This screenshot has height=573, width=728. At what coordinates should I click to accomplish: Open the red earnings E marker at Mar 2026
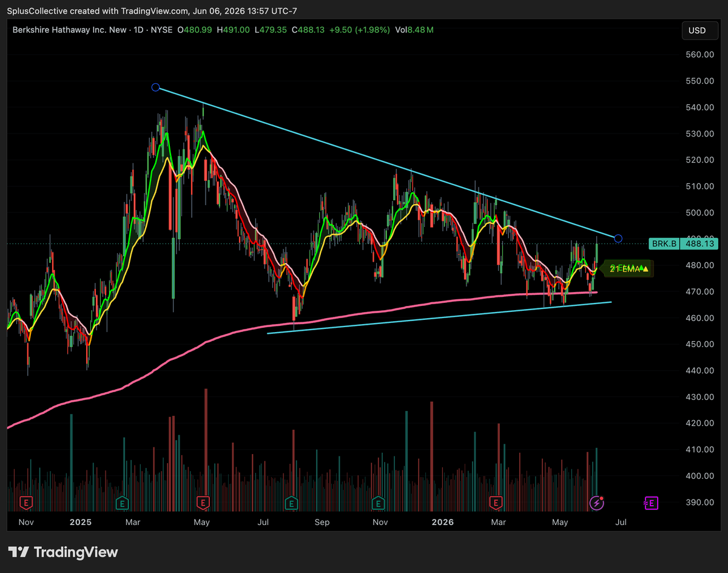pyautogui.click(x=496, y=503)
